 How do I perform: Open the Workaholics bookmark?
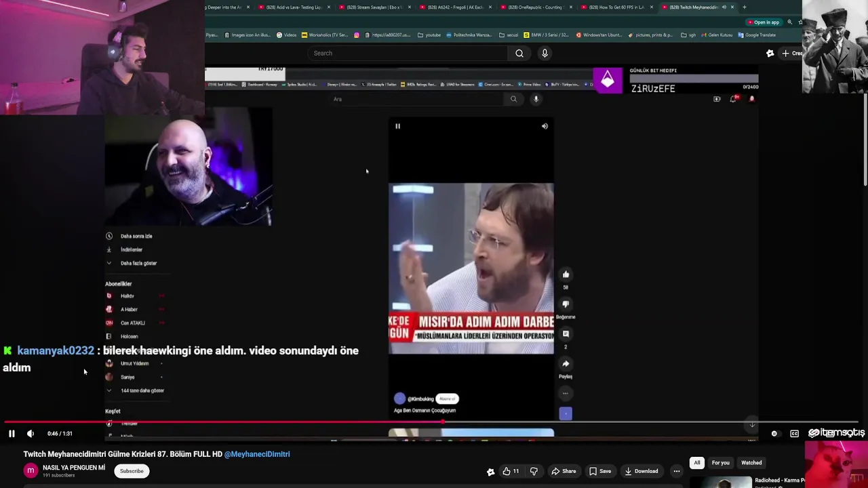pos(325,35)
